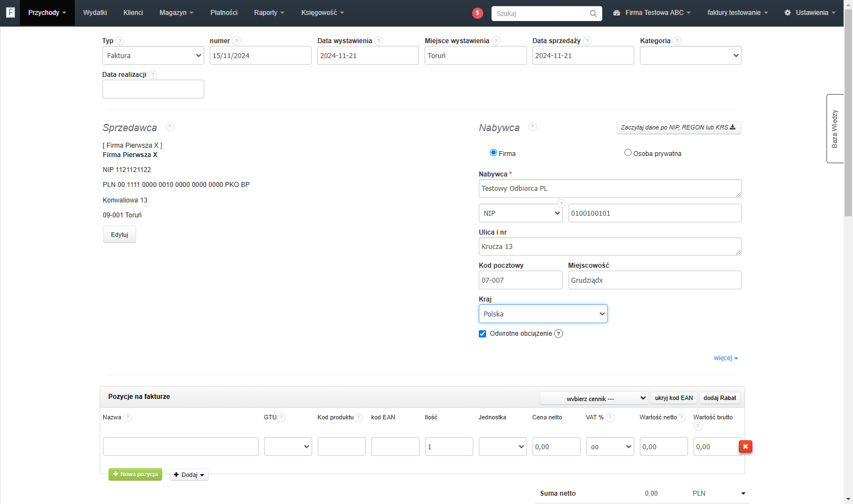Click the help icon next to Typ
Image resolution: width=853 pixels, height=504 pixels.
click(120, 41)
